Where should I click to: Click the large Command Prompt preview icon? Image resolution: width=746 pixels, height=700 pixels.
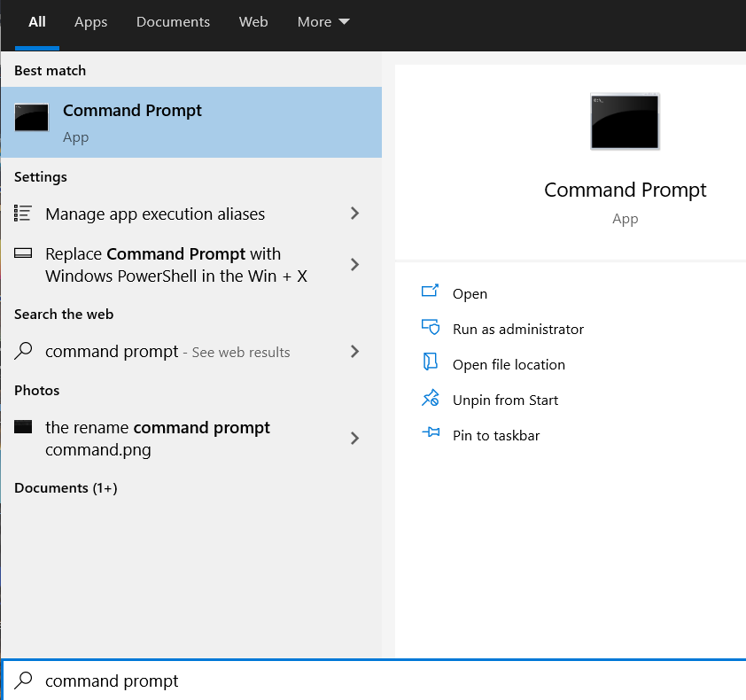pyautogui.click(x=625, y=121)
